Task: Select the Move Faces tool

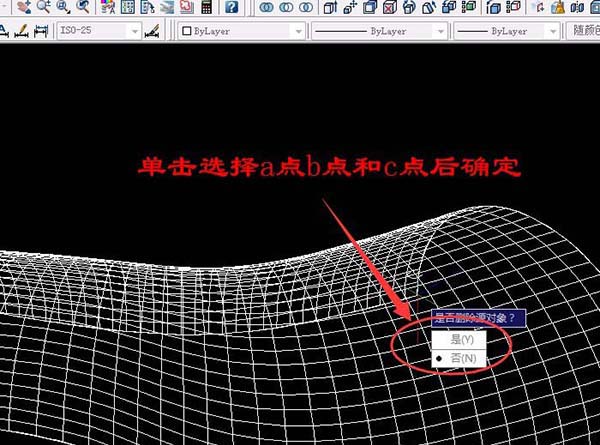Action: pos(350,7)
